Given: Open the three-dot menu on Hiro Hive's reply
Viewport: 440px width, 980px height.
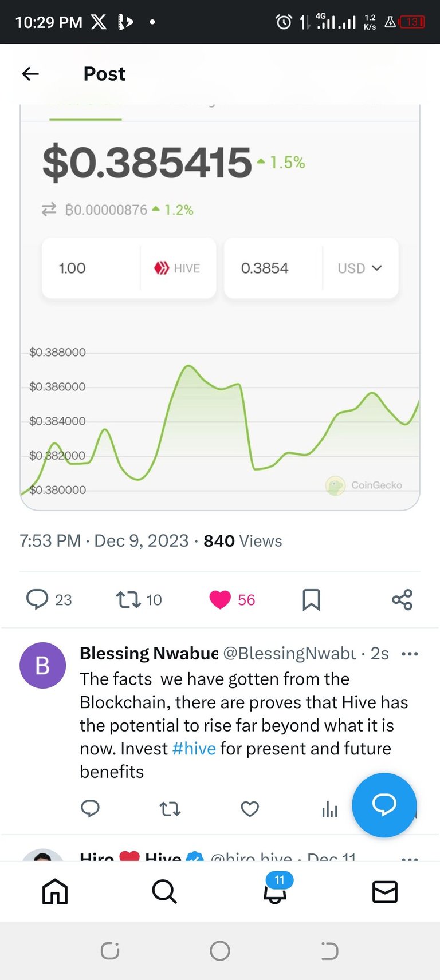Looking at the screenshot, I should [x=410, y=859].
